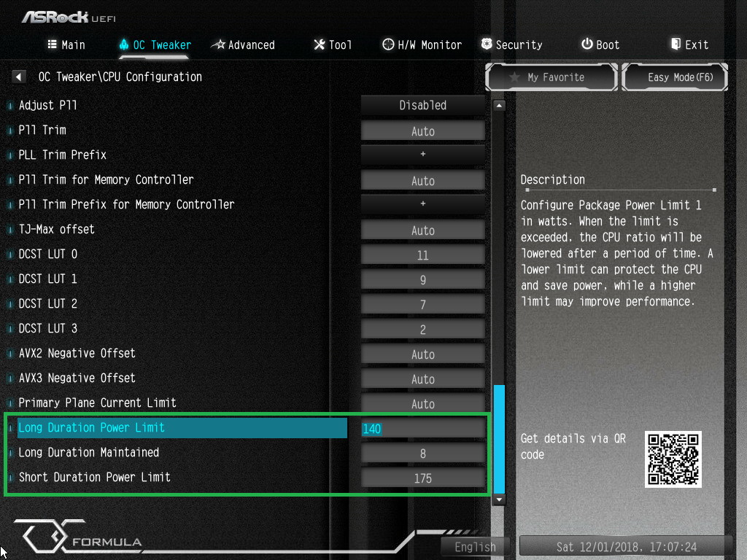Select the DCST LUT 3 label

point(47,328)
